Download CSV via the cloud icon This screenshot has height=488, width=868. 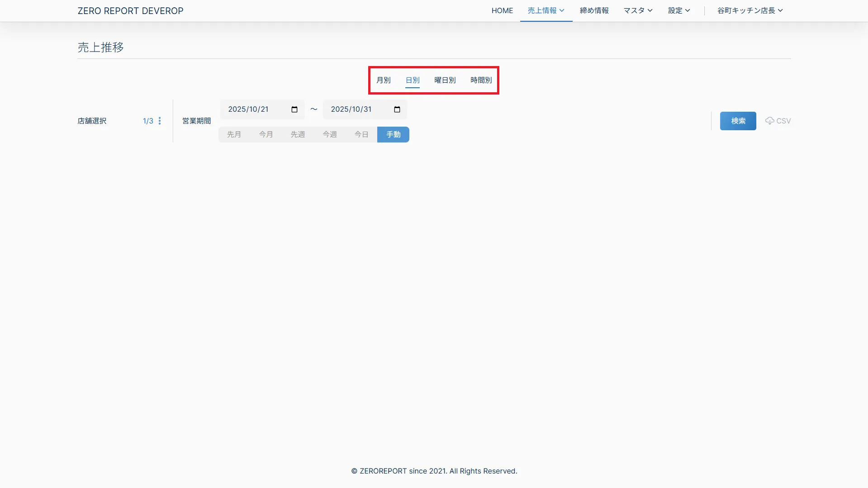[x=778, y=121]
